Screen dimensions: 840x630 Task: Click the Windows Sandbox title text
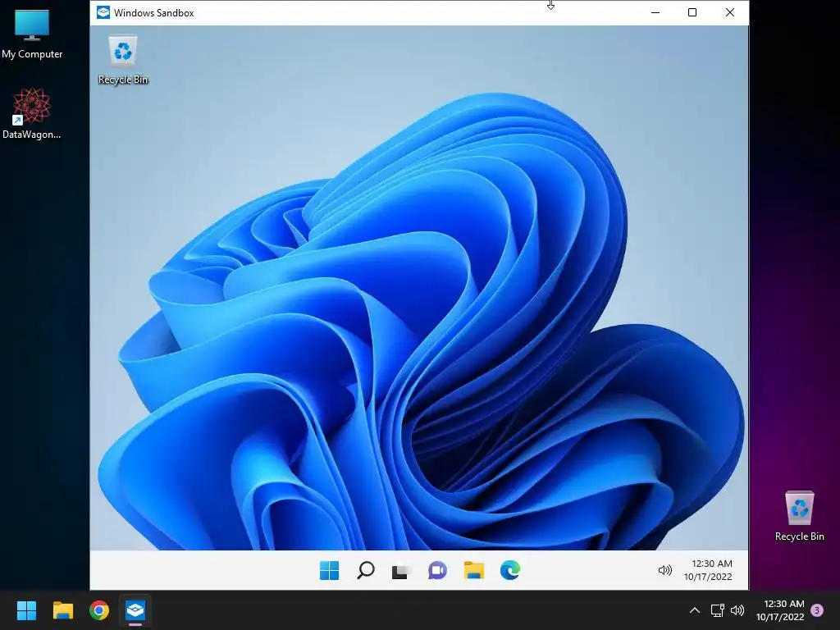point(153,13)
